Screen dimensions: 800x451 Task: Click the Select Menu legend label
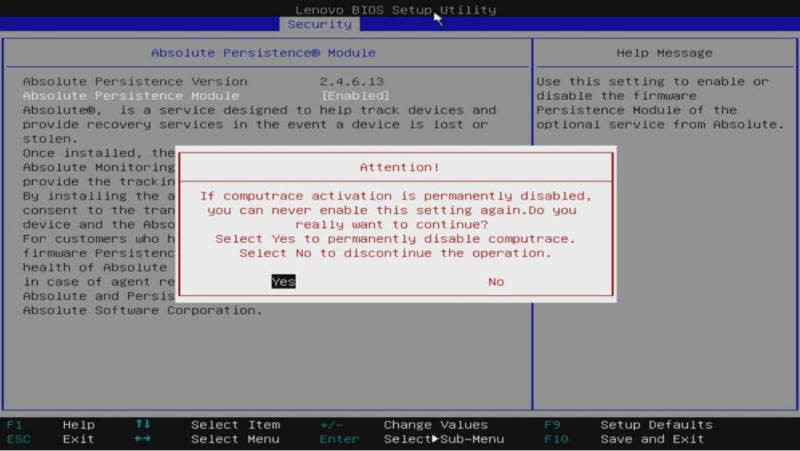tap(236, 439)
